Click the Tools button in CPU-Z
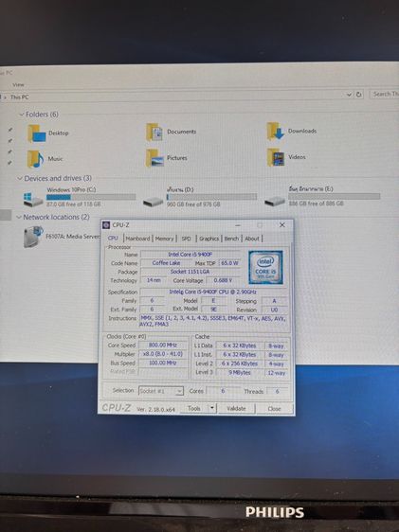Image resolution: width=399 pixels, height=532 pixels. point(194,408)
